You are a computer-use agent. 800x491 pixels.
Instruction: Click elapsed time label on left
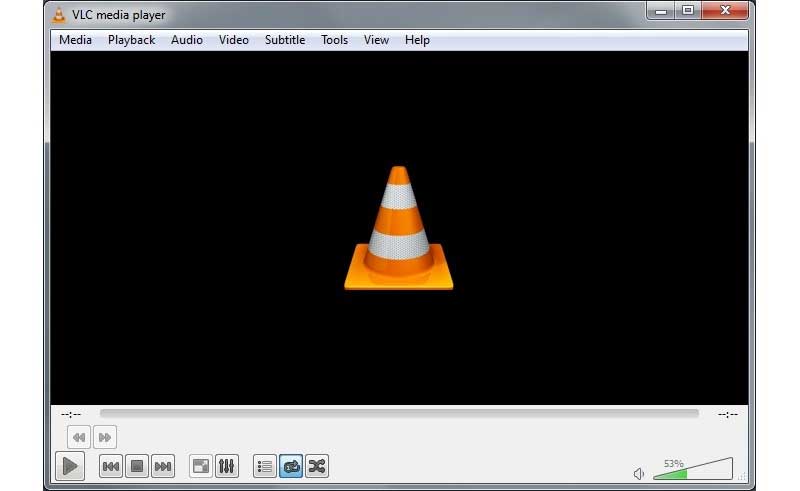point(71,414)
